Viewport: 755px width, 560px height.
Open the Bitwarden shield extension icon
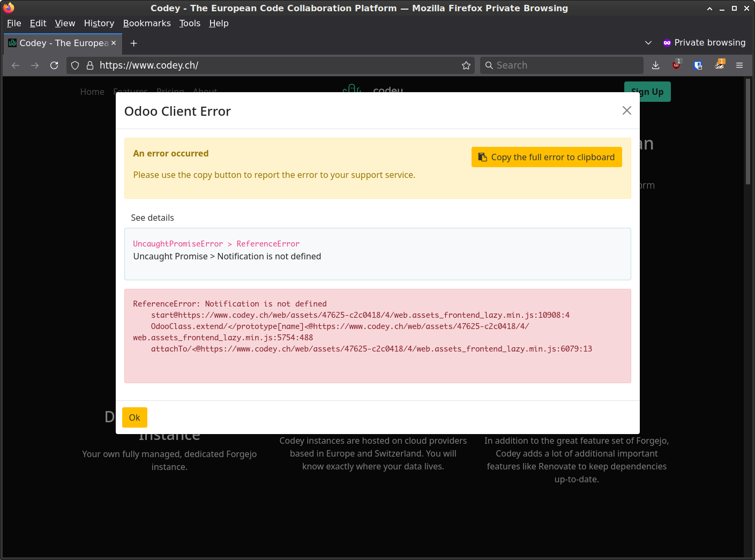(x=698, y=65)
